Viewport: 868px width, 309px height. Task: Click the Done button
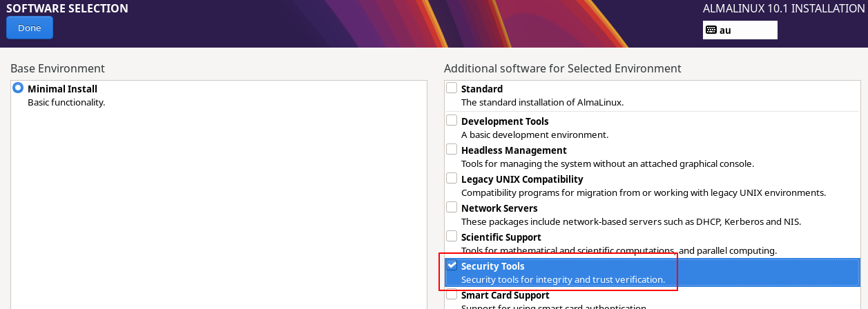(x=30, y=28)
